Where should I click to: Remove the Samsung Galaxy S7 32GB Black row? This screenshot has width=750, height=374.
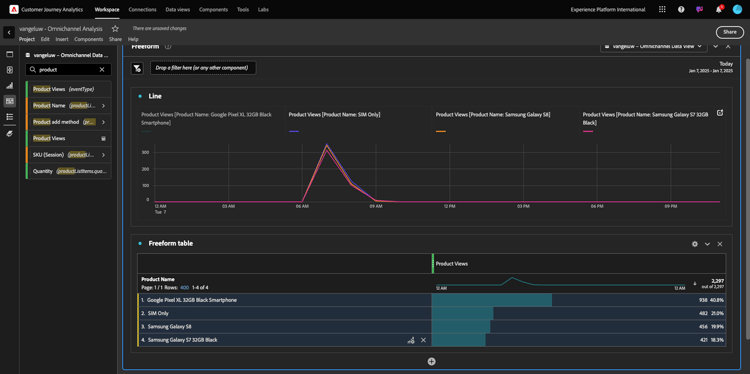pyautogui.click(x=423, y=340)
